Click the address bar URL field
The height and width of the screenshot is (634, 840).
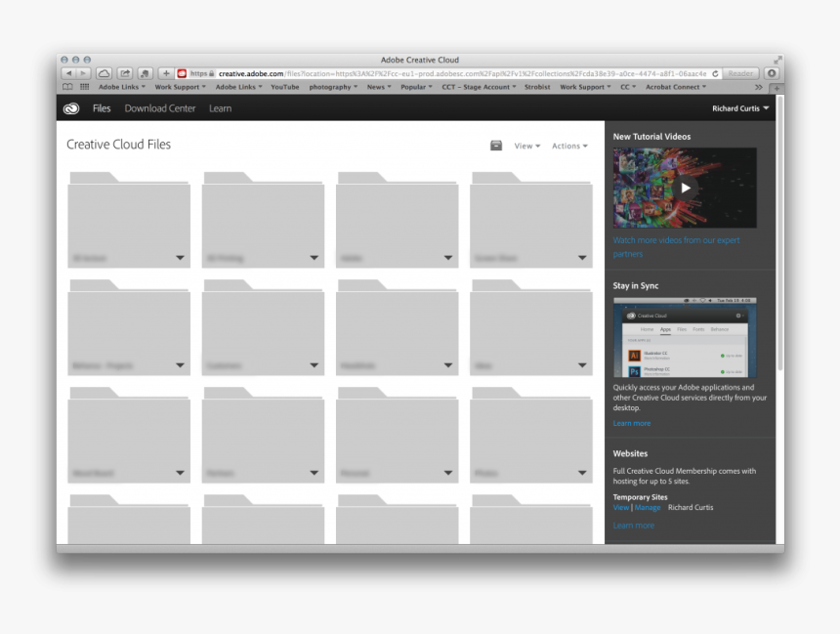click(x=449, y=73)
